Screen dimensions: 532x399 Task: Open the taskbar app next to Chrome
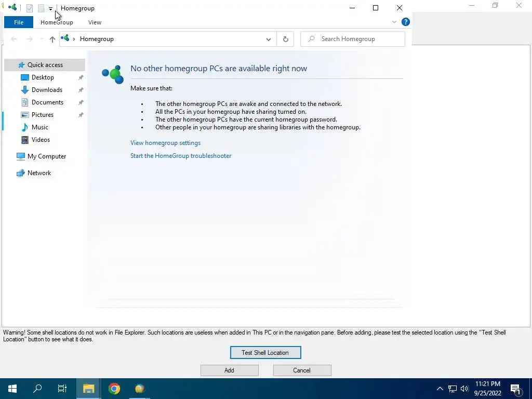click(x=140, y=389)
